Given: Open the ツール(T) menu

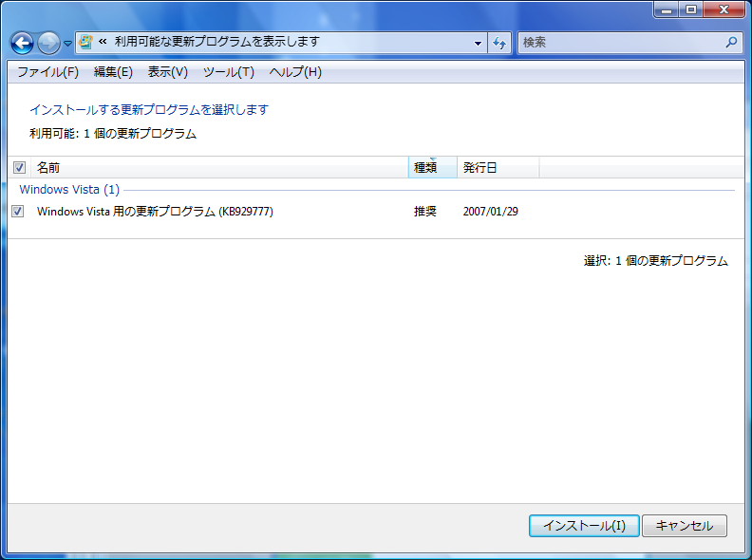Looking at the screenshot, I should click(229, 72).
